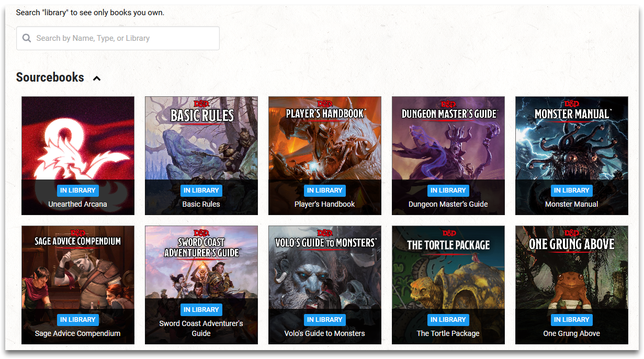Image resolution: width=644 pixels, height=359 pixels.
Task: Click the Sourcebooks heading
Action: click(x=50, y=77)
